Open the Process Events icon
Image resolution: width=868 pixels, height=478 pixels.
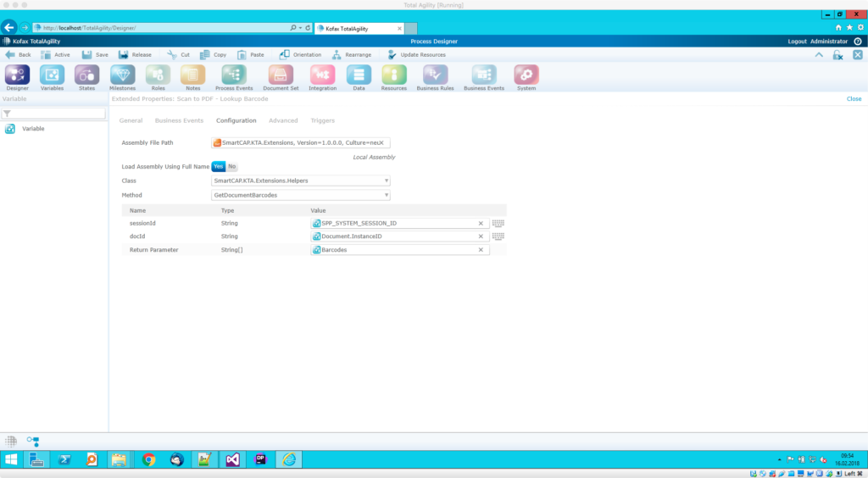(x=234, y=75)
